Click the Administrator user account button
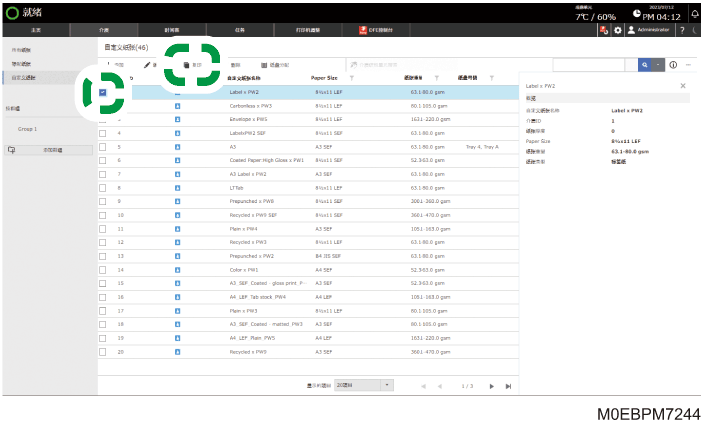Screen dimensions: 704x425 (x=649, y=30)
